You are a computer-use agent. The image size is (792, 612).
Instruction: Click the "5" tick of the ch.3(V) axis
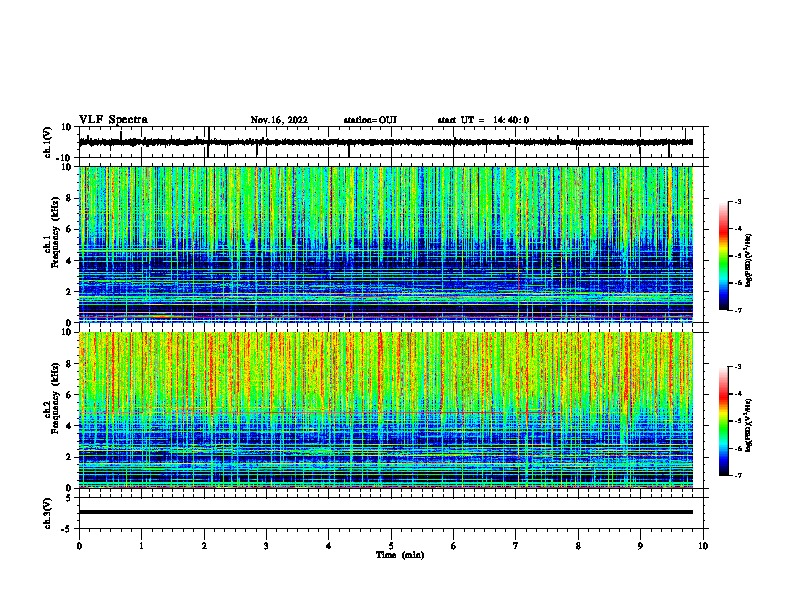pyautogui.click(x=69, y=498)
